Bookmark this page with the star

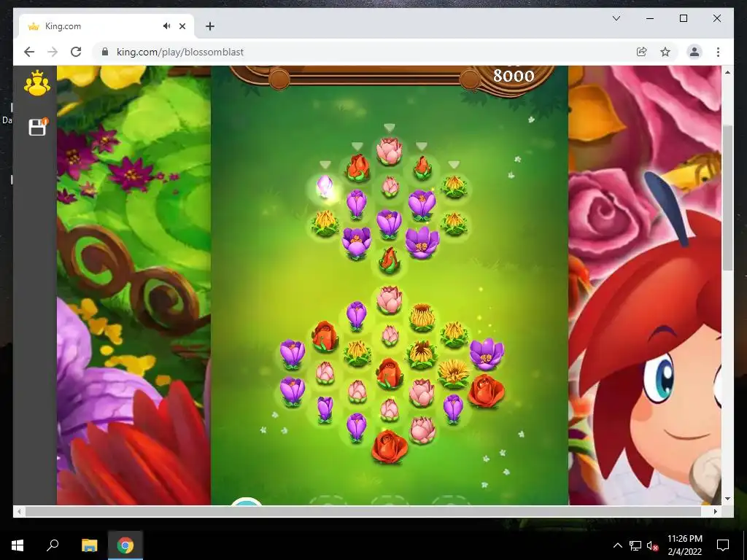pyautogui.click(x=665, y=52)
